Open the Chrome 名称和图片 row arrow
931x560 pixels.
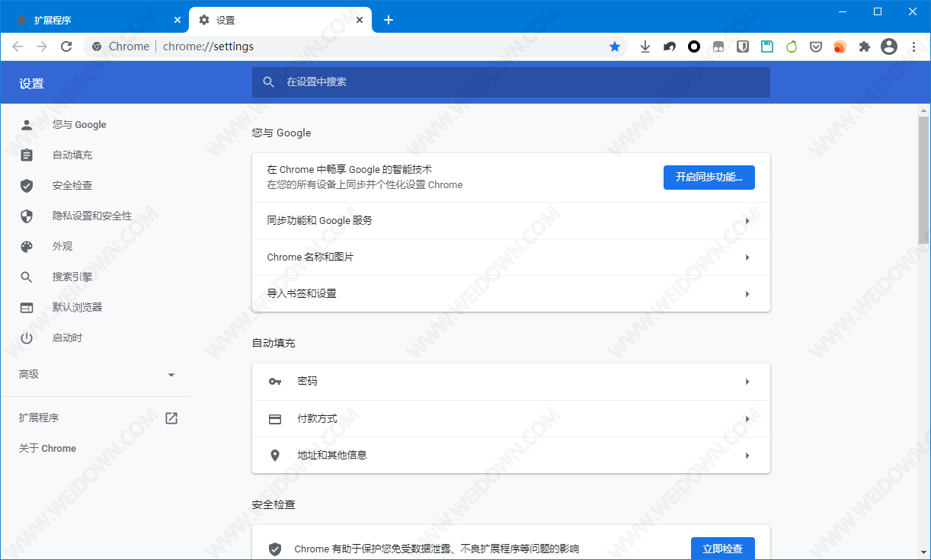(747, 258)
